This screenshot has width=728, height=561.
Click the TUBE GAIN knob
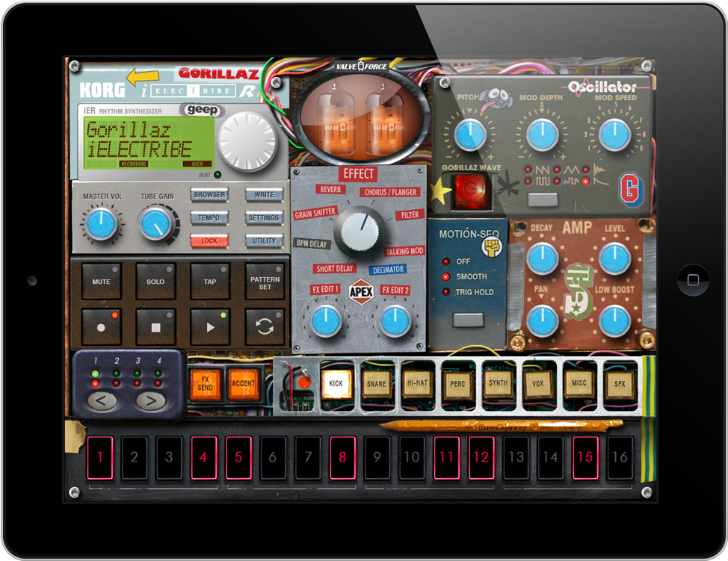click(156, 223)
